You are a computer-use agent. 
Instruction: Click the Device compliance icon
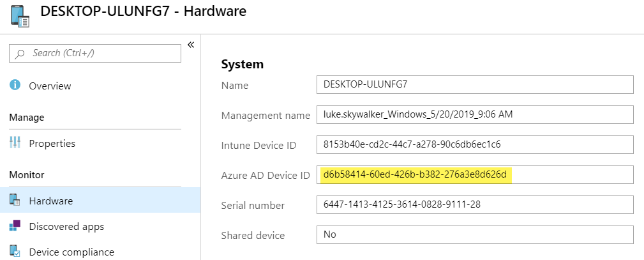[15, 252]
